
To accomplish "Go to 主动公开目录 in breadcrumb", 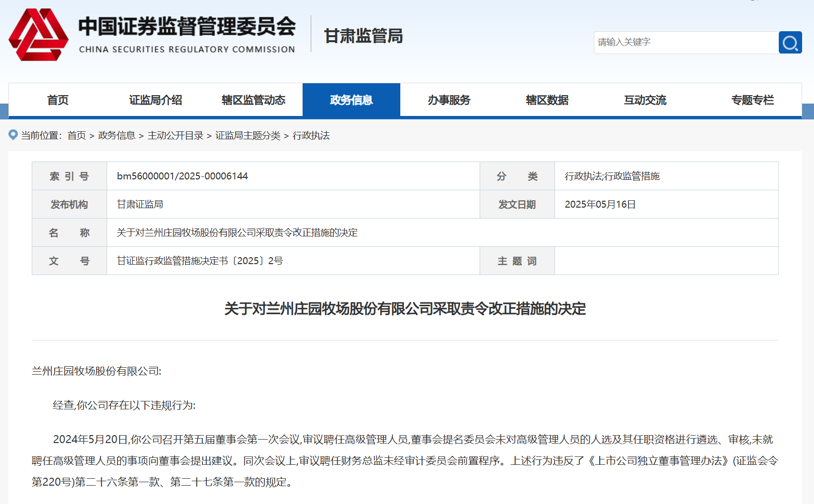I will coord(175,135).
